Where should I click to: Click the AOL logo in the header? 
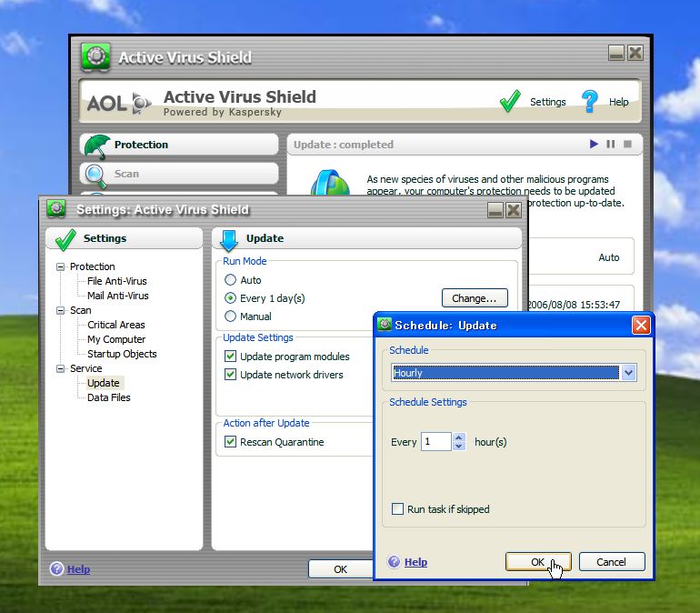click(x=119, y=103)
